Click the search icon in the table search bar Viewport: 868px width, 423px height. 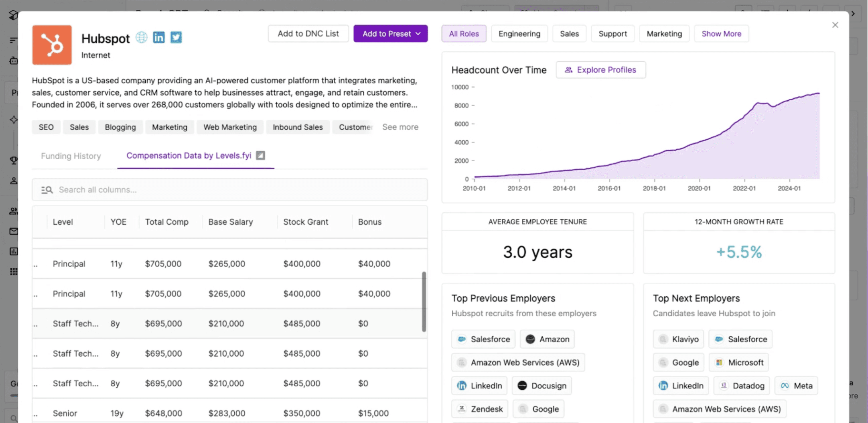[x=47, y=190]
